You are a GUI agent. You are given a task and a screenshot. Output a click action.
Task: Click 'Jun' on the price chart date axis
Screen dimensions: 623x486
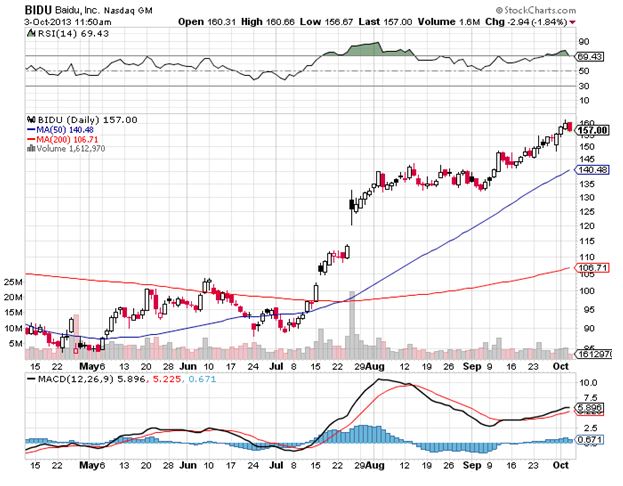[x=188, y=366]
